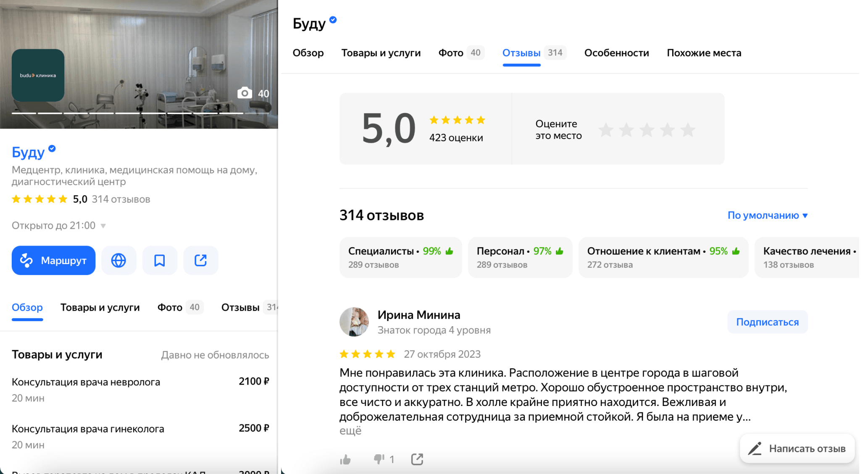
Task: Share Ирина Минина's review
Action: (x=417, y=459)
